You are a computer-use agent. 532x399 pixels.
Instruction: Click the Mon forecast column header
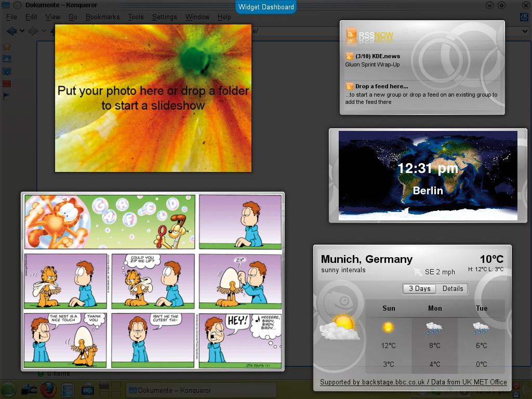pos(435,309)
